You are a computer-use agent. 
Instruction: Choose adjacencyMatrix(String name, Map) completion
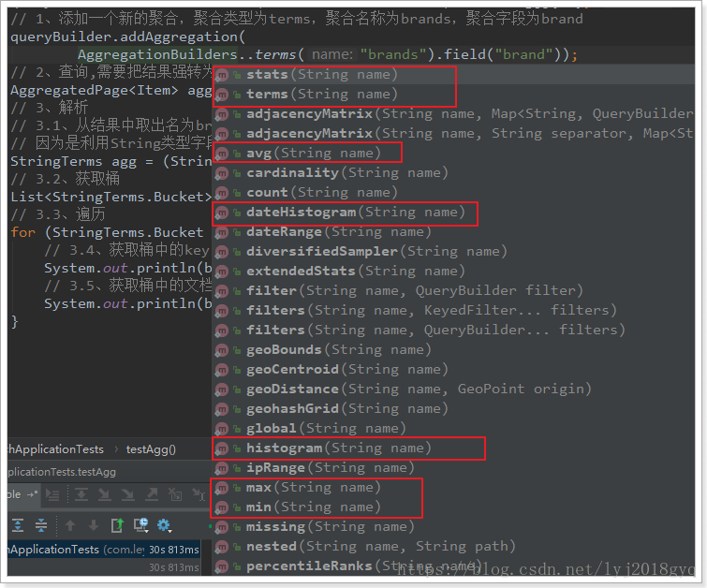tap(453, 113)
